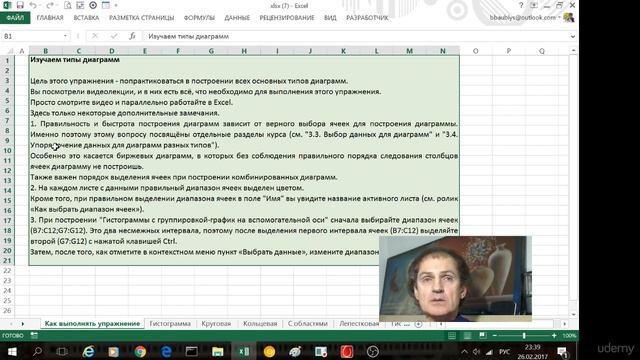Open Excel help question mark icon
Image resolution: width=640 pixels, height=360 pixels.
click(521, 5)
